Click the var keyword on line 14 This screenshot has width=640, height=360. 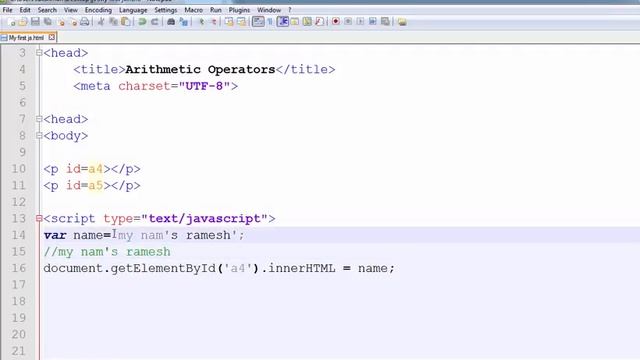pos(55,235)
